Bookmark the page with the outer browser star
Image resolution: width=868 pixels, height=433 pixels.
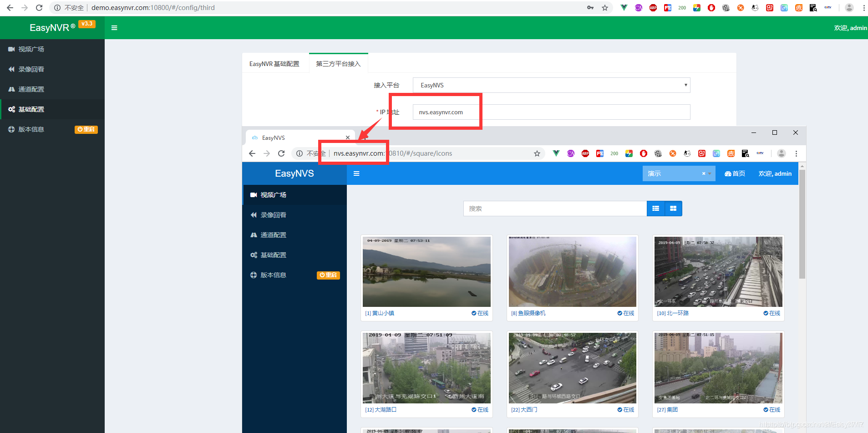pos(605,8)
